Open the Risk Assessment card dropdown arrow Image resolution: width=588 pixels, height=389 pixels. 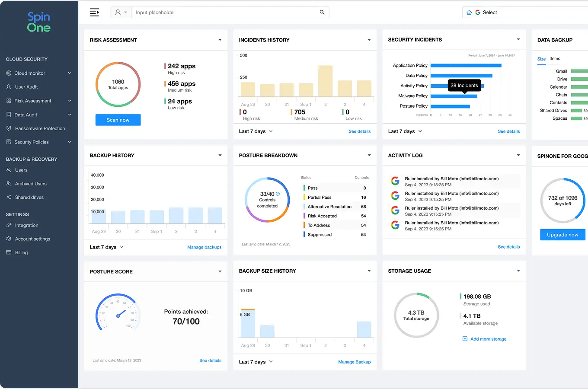pos(220,40)
